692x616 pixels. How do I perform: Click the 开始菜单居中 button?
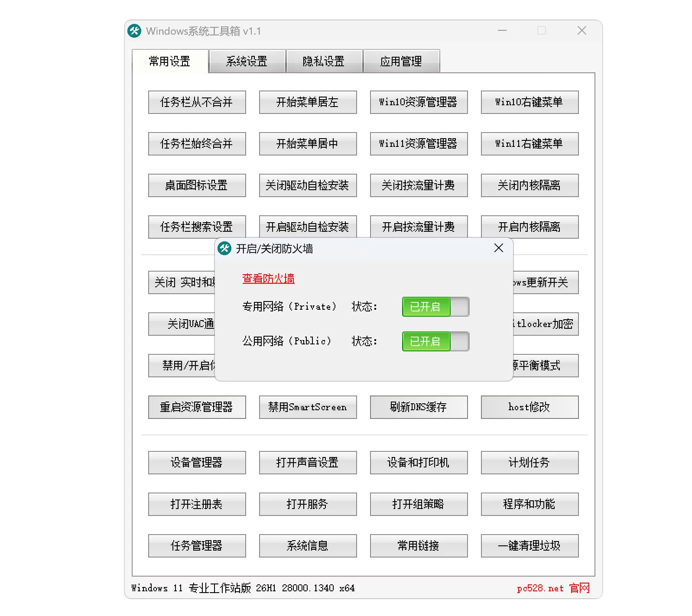[308, 144]
